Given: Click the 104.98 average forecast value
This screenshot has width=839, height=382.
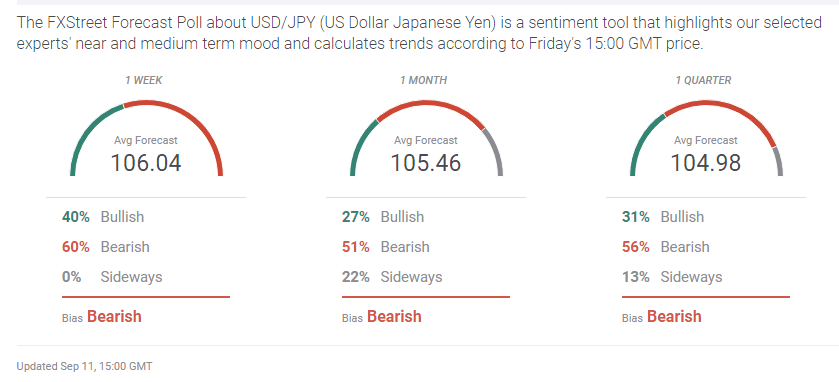Looking at the screenshot, I should tap(706, 163).
